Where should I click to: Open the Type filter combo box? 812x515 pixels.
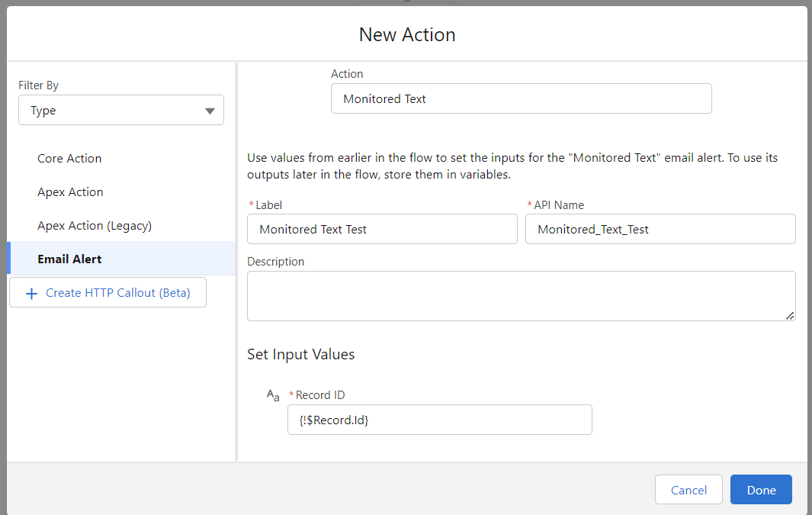click(120, 111)
